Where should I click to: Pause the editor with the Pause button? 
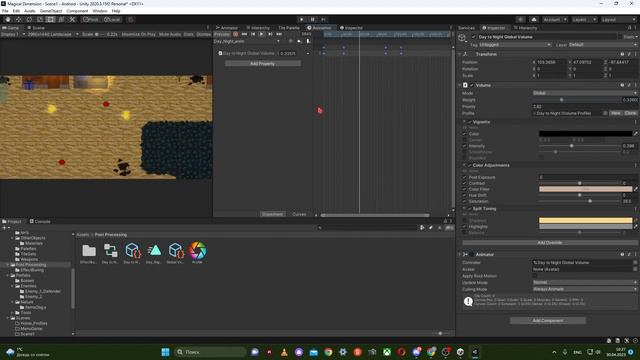[313, 19]
